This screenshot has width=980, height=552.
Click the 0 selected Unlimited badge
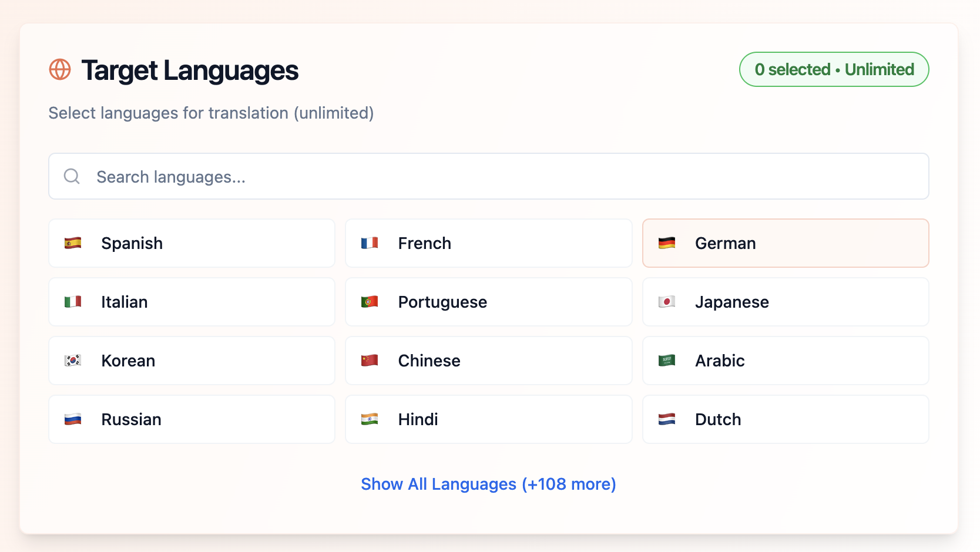pyautogui.click(x=834, y=69)
